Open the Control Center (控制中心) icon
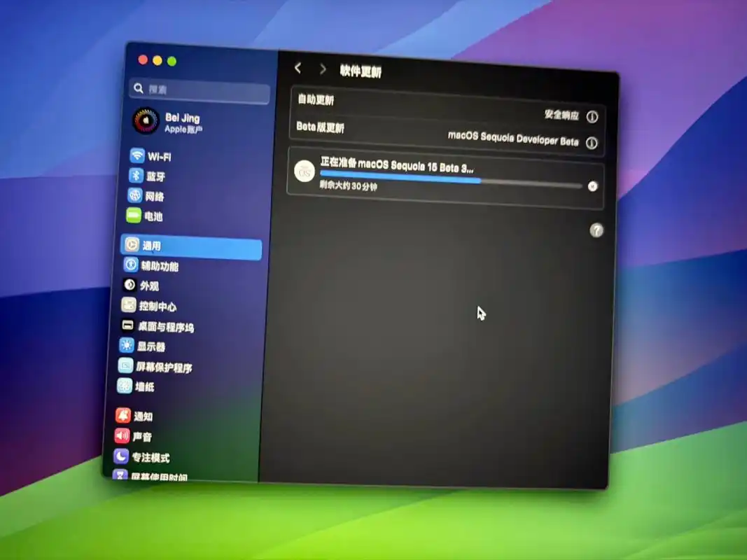747x560 pixels. coord(129,304)
